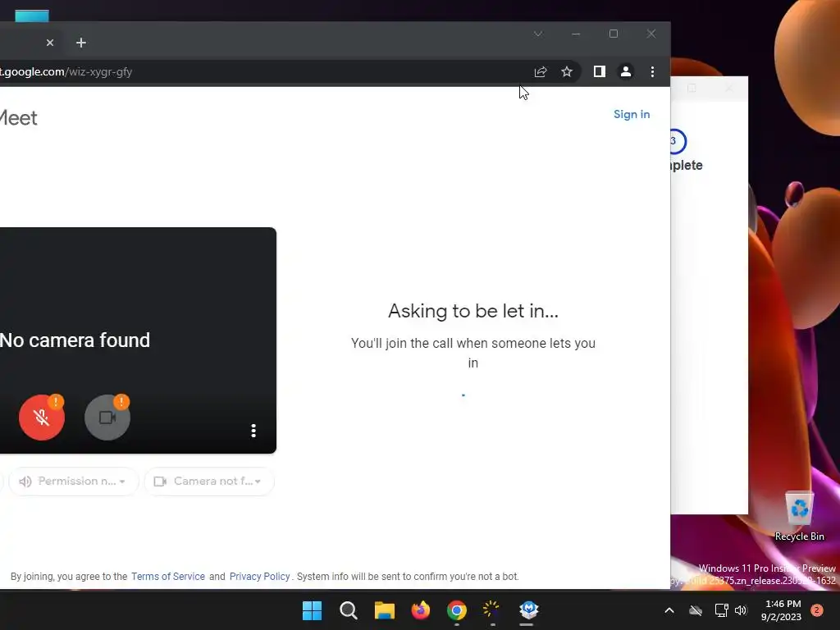This screenshot has height=630, width=840.
Task: Minimize the Chrome window
Action: [x=576, y=34]
